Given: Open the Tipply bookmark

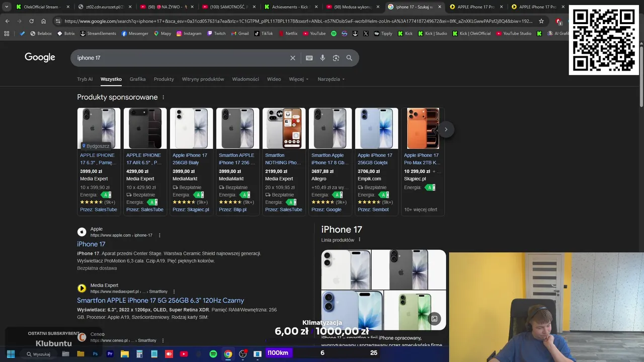Looking at the screenshot, I should point(383,34).
